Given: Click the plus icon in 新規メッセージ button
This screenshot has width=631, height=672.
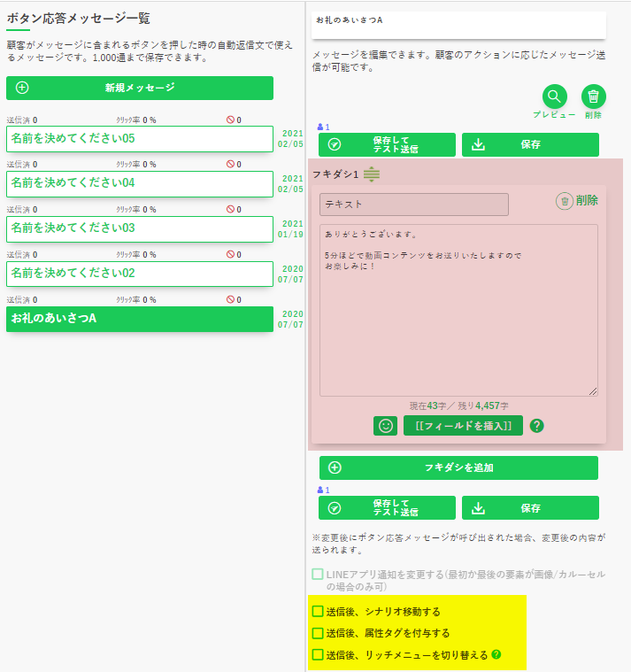Looking at the screenshot, I should point(23,88).
